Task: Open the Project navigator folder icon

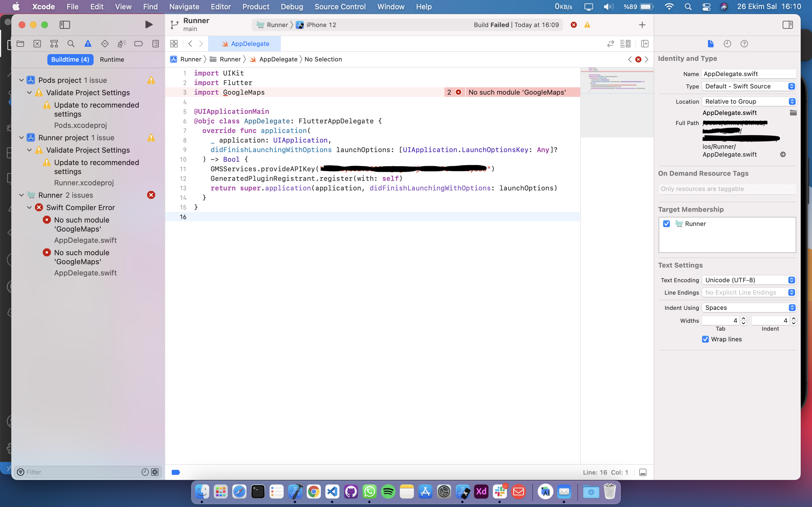Action: [20, 44]
